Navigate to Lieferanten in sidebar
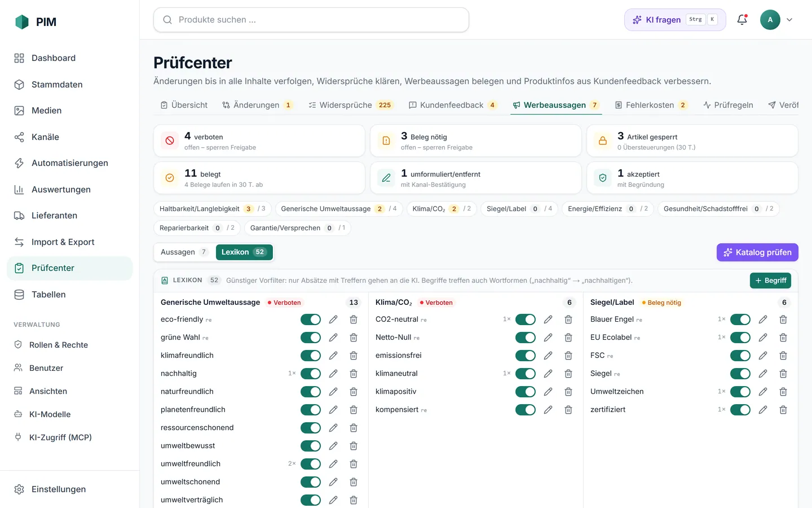 (x=70, y=216)
